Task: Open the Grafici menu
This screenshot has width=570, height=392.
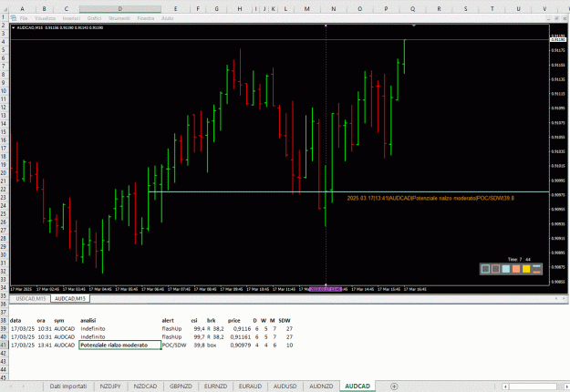Action: point(94,18)
